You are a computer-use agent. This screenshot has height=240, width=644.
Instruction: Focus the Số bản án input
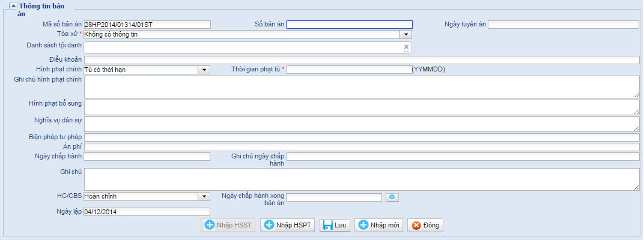350,25
